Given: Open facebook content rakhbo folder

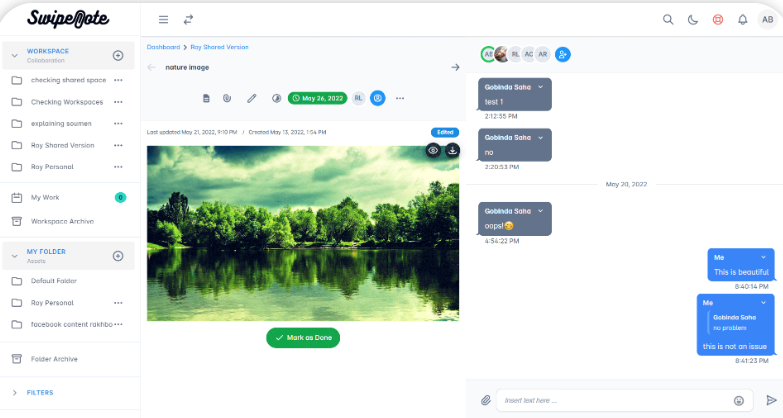Looking at the screenshot, I should click(x=71, y=325).
